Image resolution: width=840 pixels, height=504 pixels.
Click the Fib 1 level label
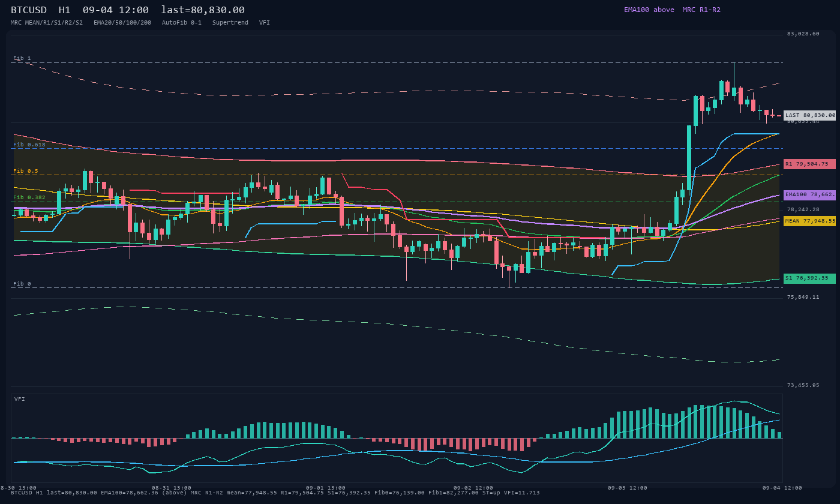pyautogui.click(x=22, y=58)
